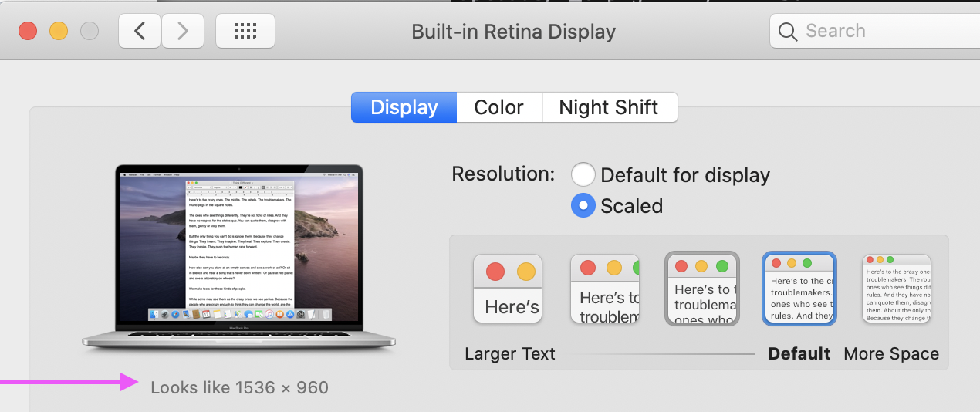Screen dimensions: 980x412
Task: Click the Larger Text label
Action: (x=510, y=354)
